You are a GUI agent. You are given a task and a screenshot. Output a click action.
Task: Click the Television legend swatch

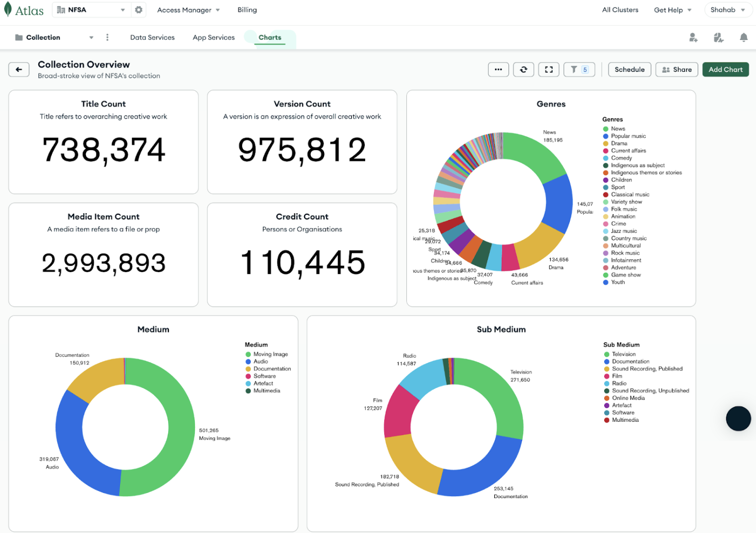point(607,354)
